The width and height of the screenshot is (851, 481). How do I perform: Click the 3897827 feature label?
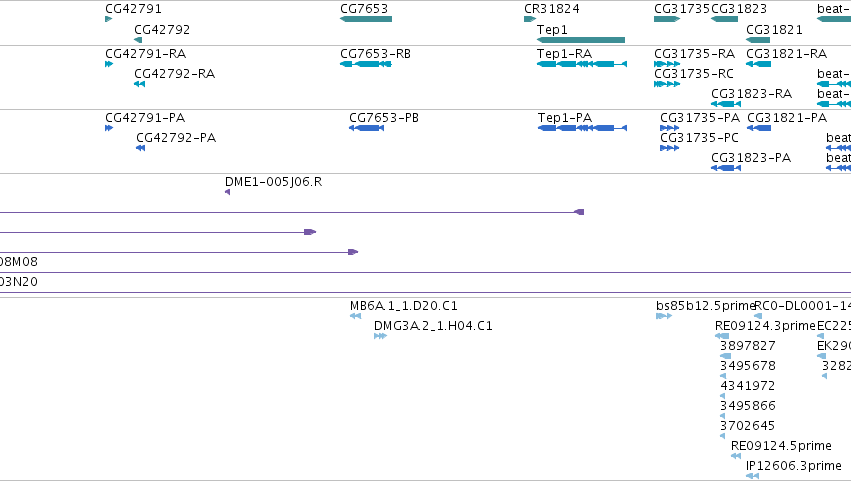pyautogui.click(x=748, y=346)
